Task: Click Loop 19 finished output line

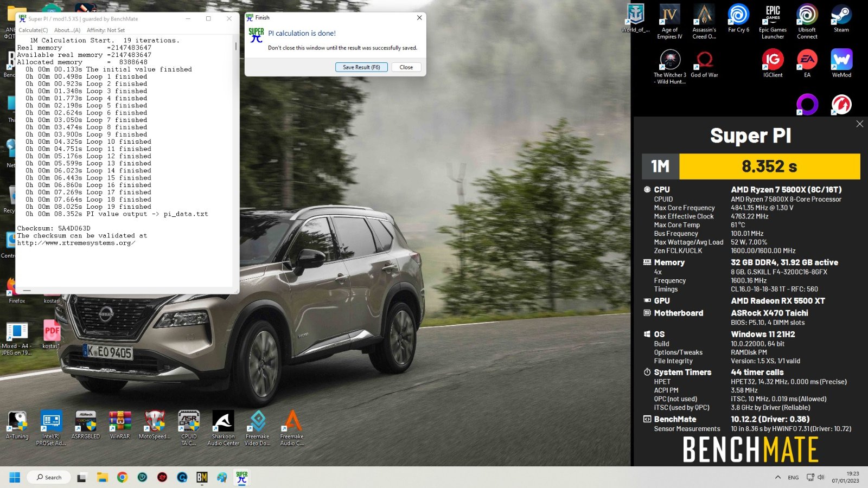Action: tap(88, 207)
